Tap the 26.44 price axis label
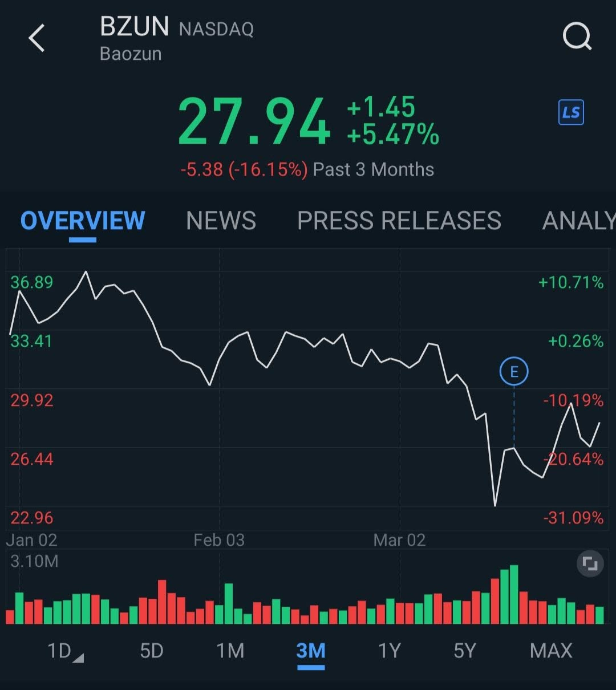 (32, 459)
